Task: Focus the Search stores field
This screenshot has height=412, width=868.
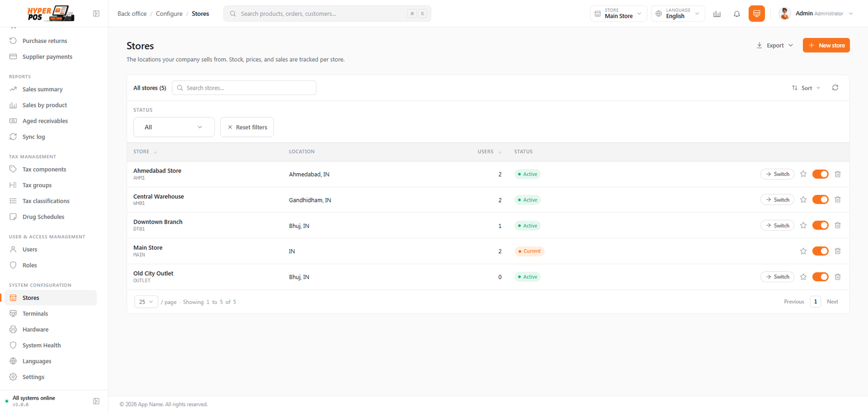Action: (244, 88)
